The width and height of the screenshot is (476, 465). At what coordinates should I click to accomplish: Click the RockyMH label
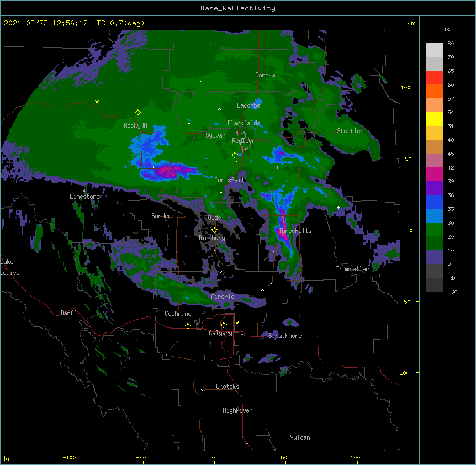[135, 125]
